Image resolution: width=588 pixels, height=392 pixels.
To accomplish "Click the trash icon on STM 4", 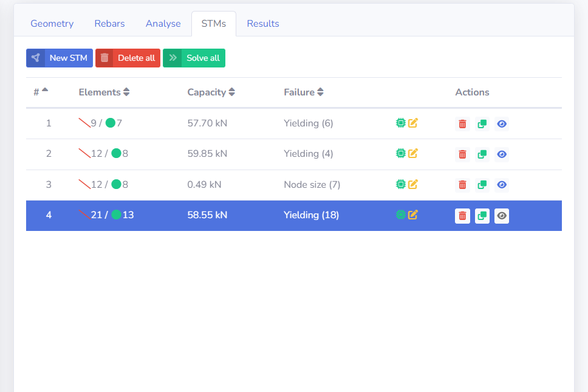I will pyautogui.click(x=462, y=216).
